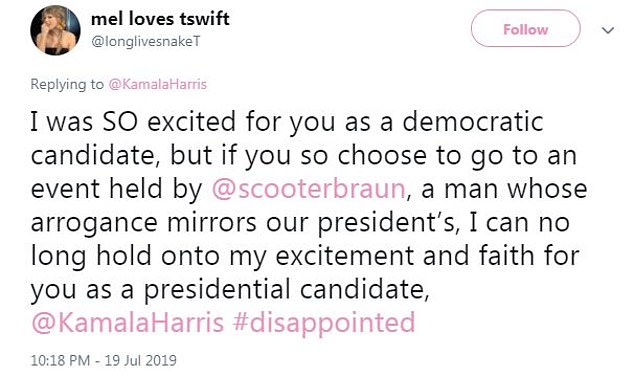The width and height of the screenshot is (634, 376).
Task: Click the line you as a presidential candidate
Action: (230, 289)
